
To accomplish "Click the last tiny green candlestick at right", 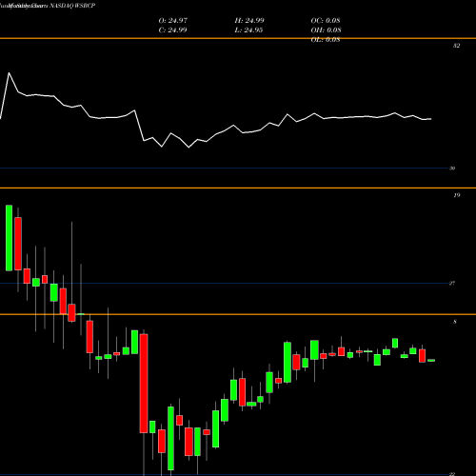I will pyautogui.click(x=431, y=361).
